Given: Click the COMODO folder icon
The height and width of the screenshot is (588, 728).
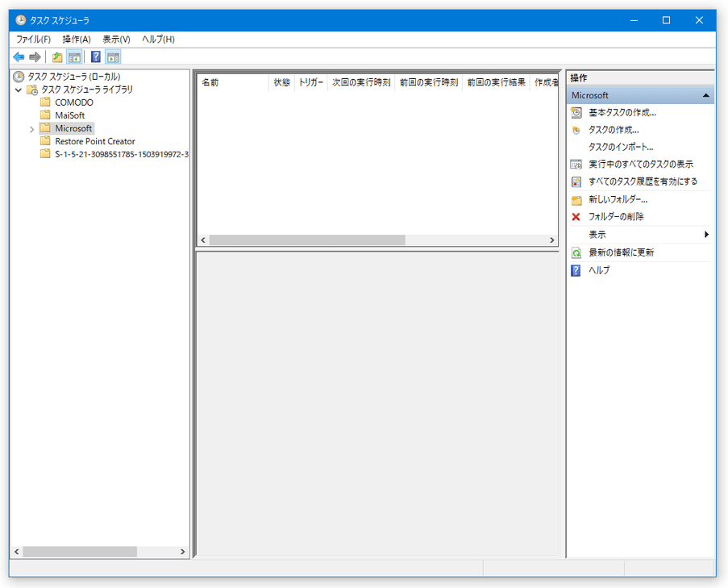Looking at the screenshot, I should point(45,102).
